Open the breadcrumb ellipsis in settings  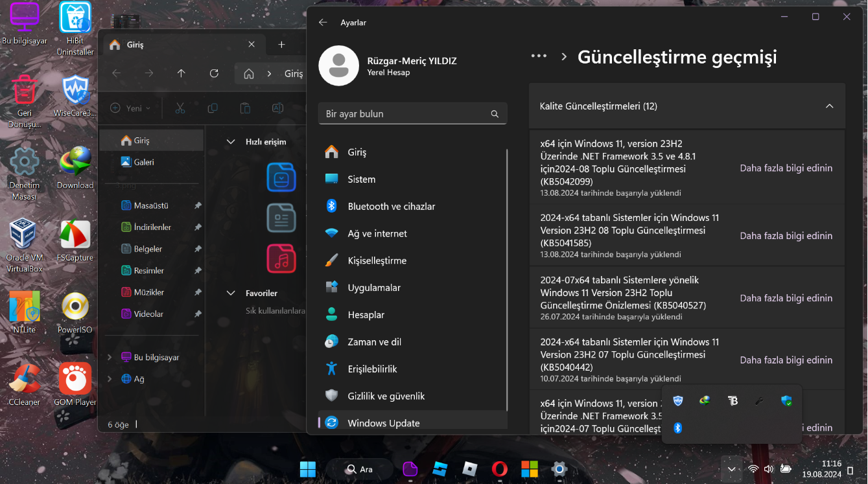[539, 56]
